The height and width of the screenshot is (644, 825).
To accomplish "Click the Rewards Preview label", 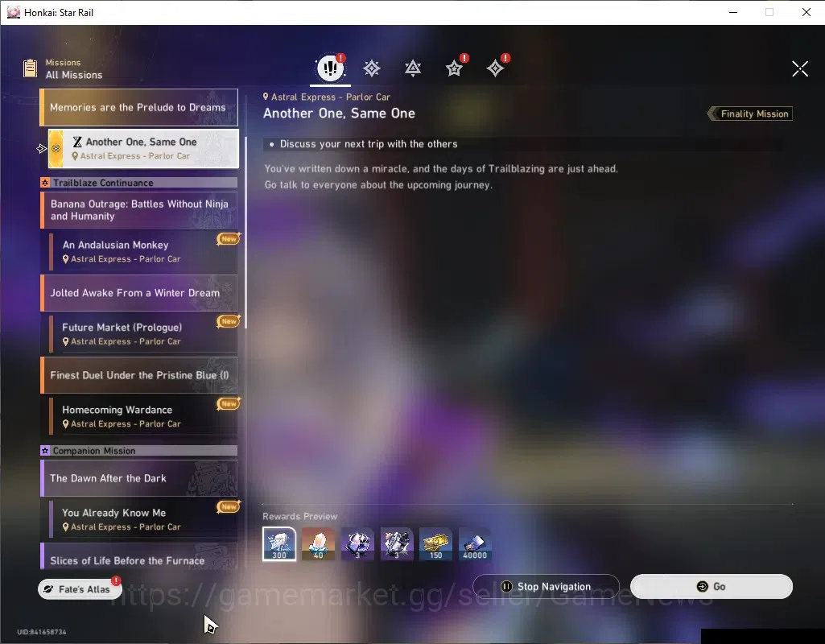I will click(x=300, y=516).
